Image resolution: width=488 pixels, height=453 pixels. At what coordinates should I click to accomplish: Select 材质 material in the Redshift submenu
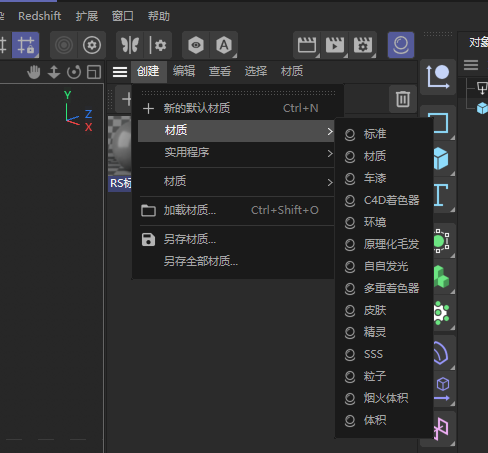click(384, 156)
